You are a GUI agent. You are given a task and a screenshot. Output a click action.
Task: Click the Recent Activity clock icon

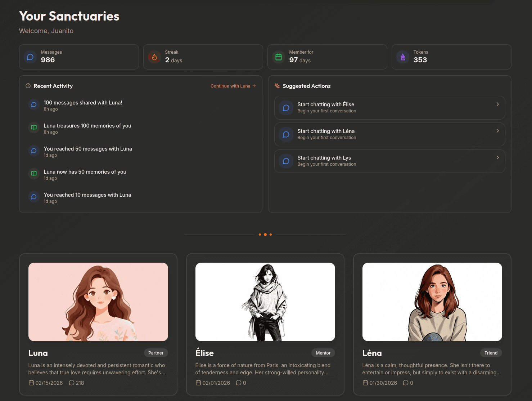click(28, 86)
